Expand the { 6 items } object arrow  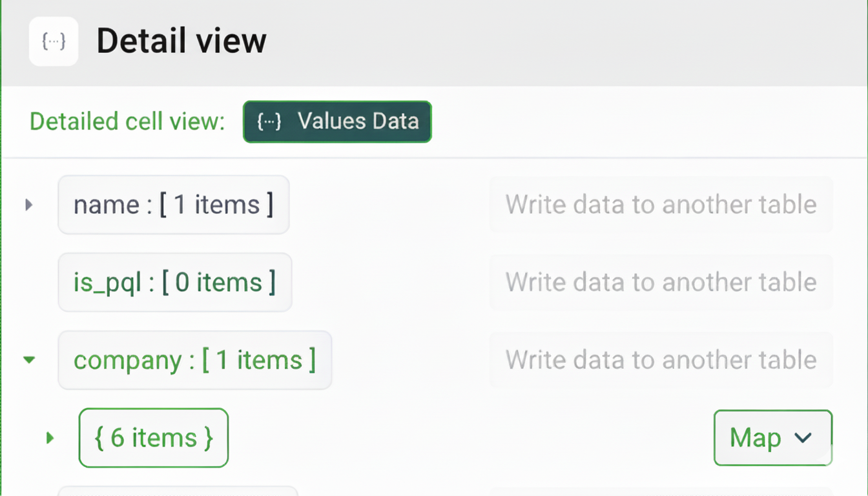tap(50, 438)
